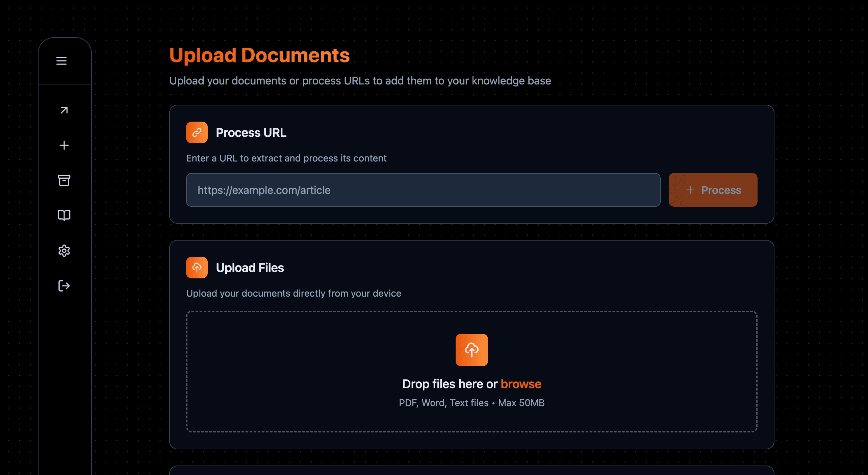Viewport: 868px width, 475px height.
Task: Click the 'PDF, Word, Text files' caption
Action: (443, 403)
